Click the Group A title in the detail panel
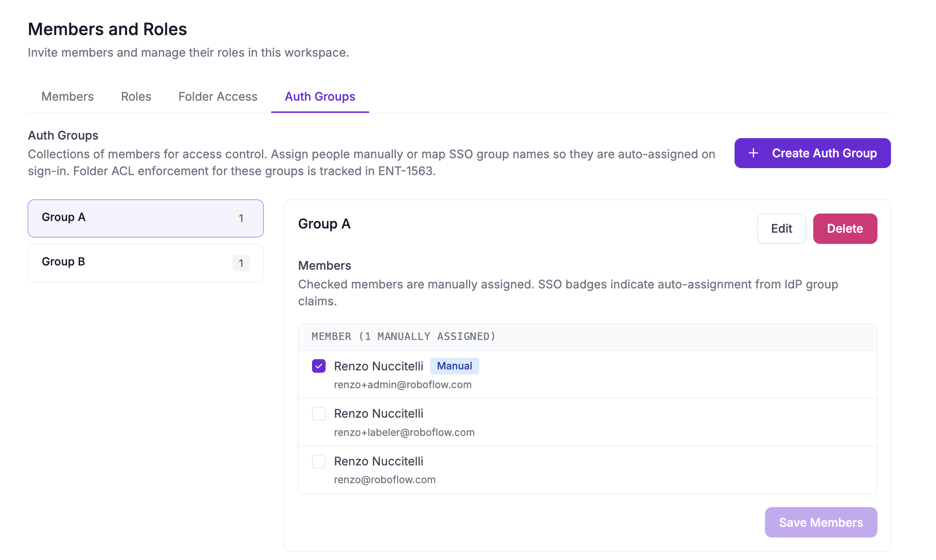 pos(324,224)
